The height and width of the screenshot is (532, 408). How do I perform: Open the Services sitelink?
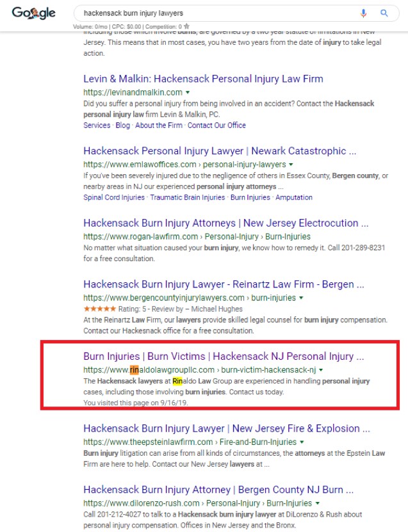(x=97, y=125)
